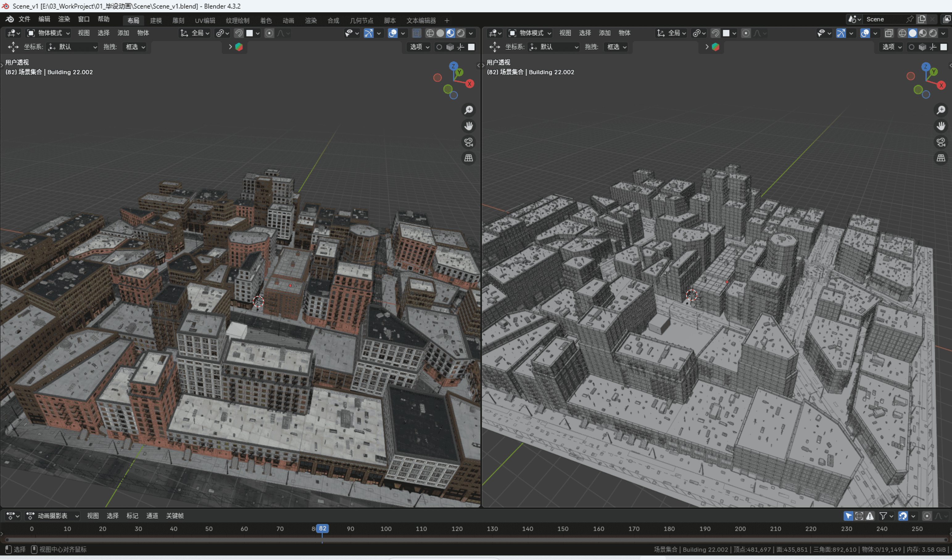Enable rendered shading in right viewport
This screenshot has width=952, height=560.
pyautogui.click(x=933, y=33)
